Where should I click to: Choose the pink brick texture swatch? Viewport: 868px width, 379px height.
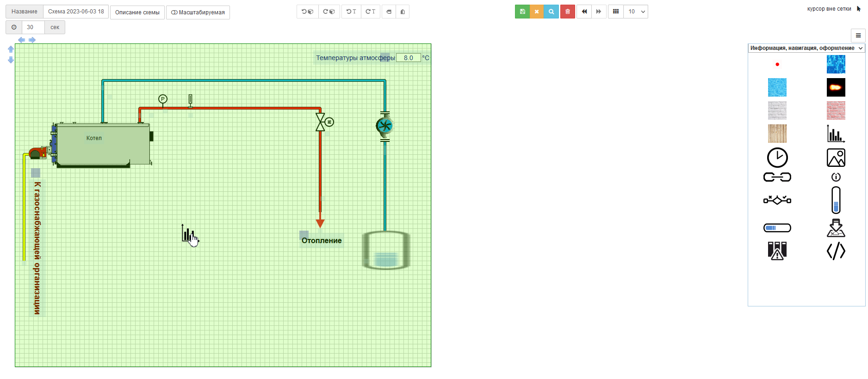(x=836, y=110)
